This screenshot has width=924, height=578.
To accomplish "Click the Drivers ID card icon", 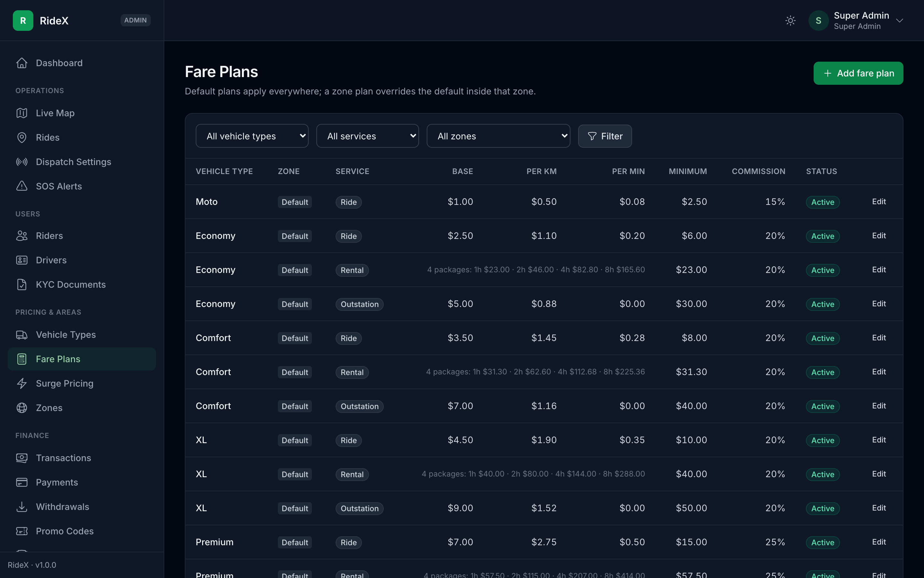I will [22, 260].
